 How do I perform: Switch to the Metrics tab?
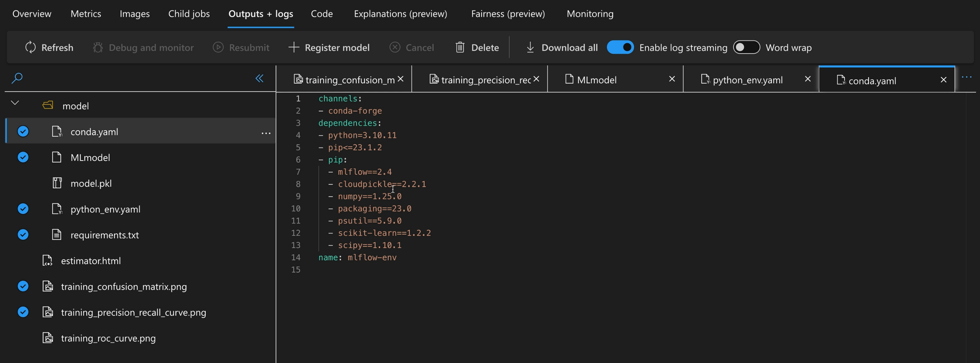(x=86, y=14)
